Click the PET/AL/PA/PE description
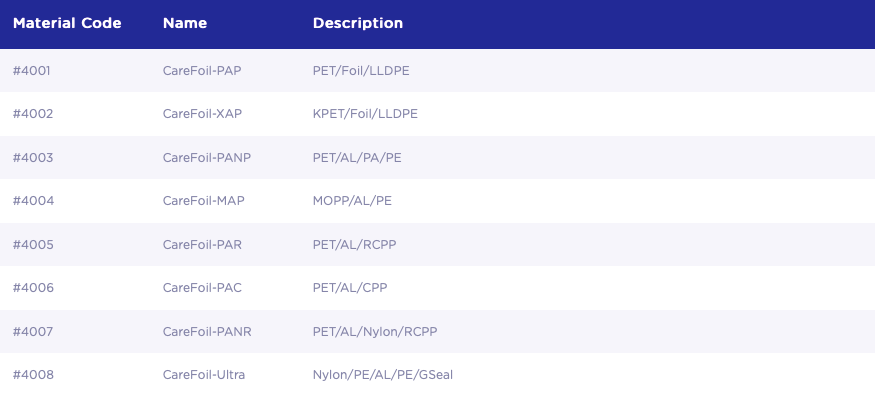Image resolution: width=875 pixels, height=397 pixels. (357, 158)
